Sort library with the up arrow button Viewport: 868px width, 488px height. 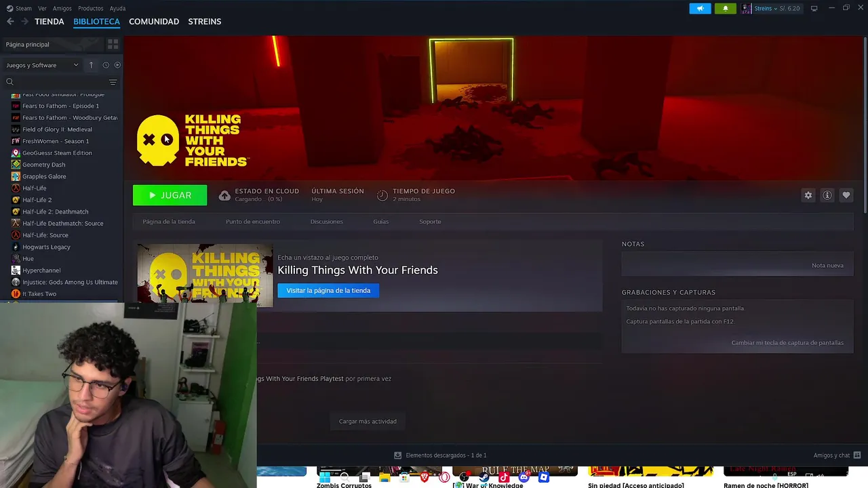[x=91, y=65]
